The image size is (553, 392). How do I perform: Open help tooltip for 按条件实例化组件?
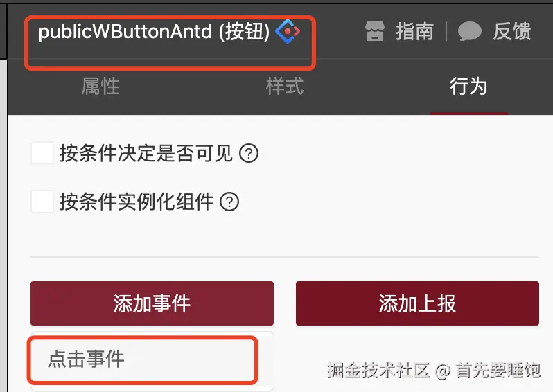tap(229, 202)
